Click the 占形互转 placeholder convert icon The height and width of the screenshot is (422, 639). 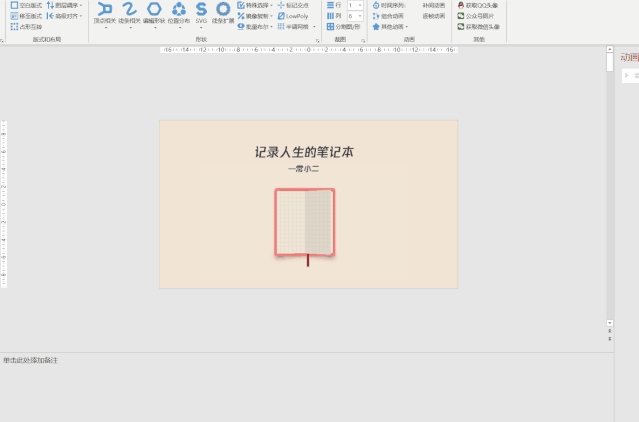pos(14,26)
